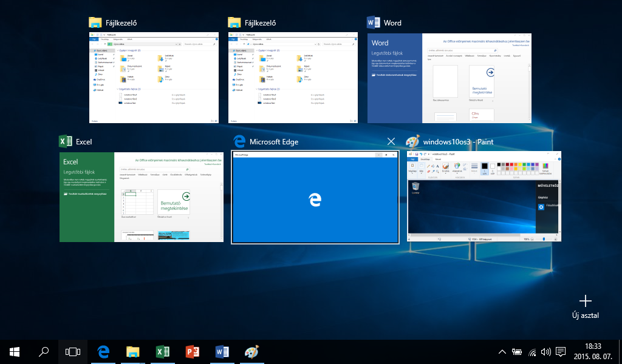Click the search magnifier in the taskbar

44,351
